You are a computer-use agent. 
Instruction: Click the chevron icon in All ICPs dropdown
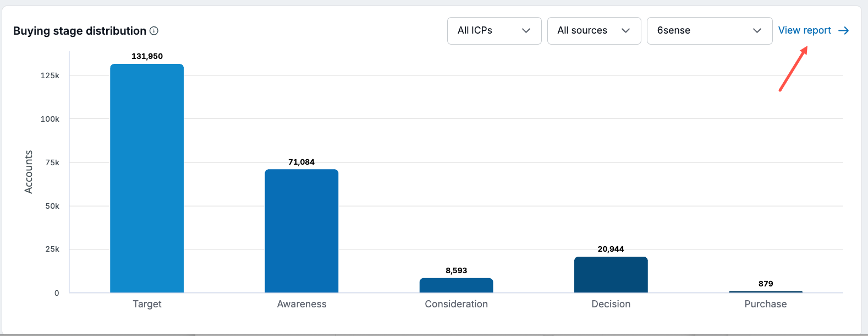point(526,31)
